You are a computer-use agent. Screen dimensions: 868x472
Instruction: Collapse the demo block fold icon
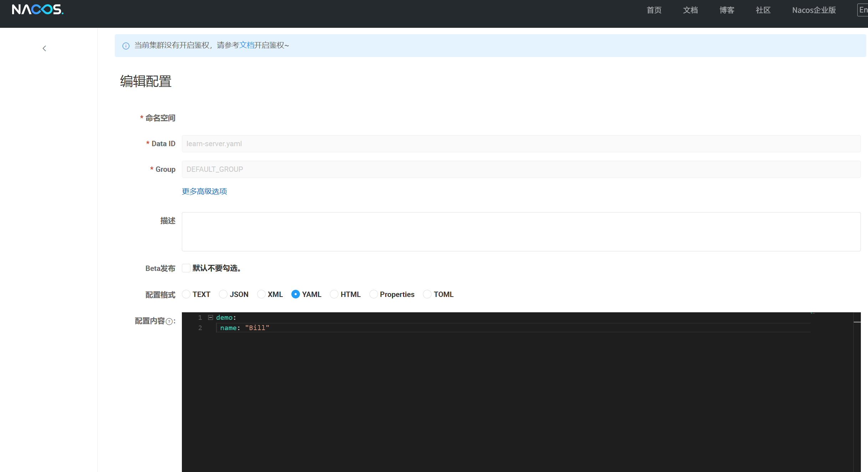(x=210, y=317)
